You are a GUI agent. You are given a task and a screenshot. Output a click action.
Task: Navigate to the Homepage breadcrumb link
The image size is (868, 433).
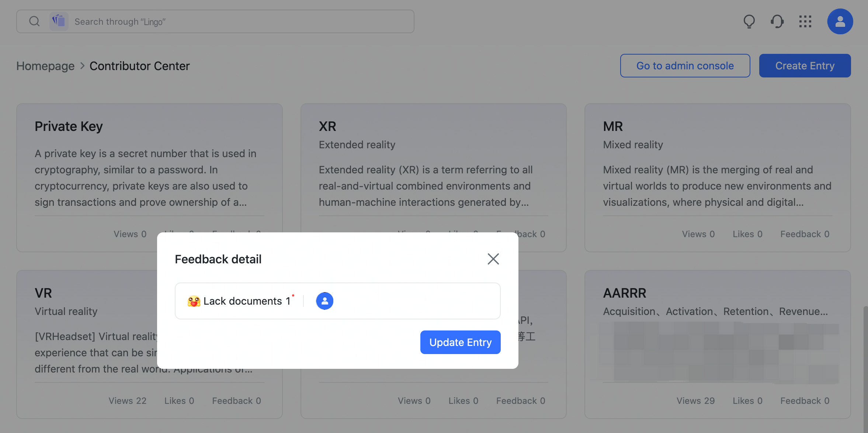pos(45,66)
